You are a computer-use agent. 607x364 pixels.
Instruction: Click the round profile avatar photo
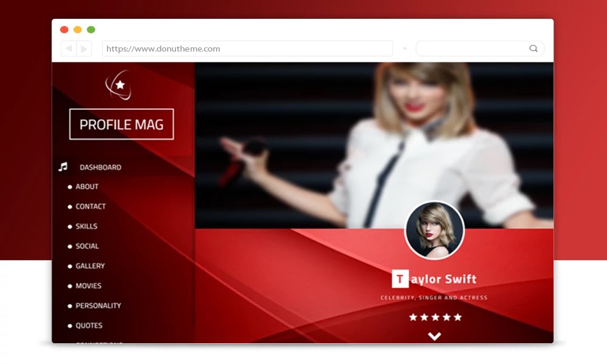tap(435, 230)
